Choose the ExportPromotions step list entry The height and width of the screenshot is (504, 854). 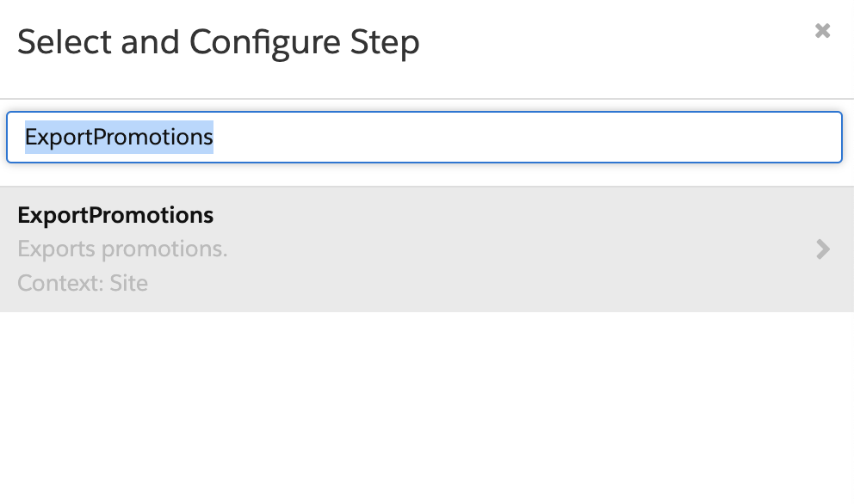click(427, 249)
